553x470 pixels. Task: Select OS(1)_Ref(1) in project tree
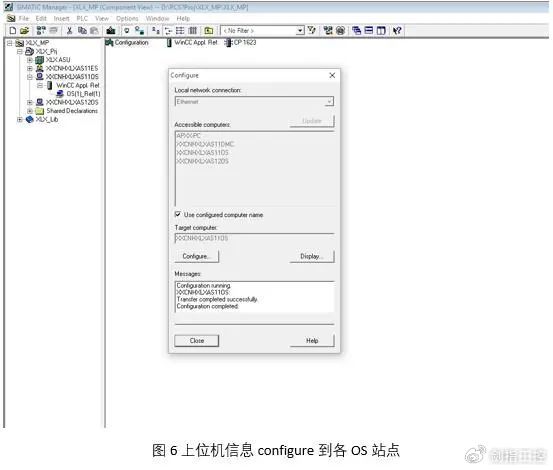[x=83, y=94]
